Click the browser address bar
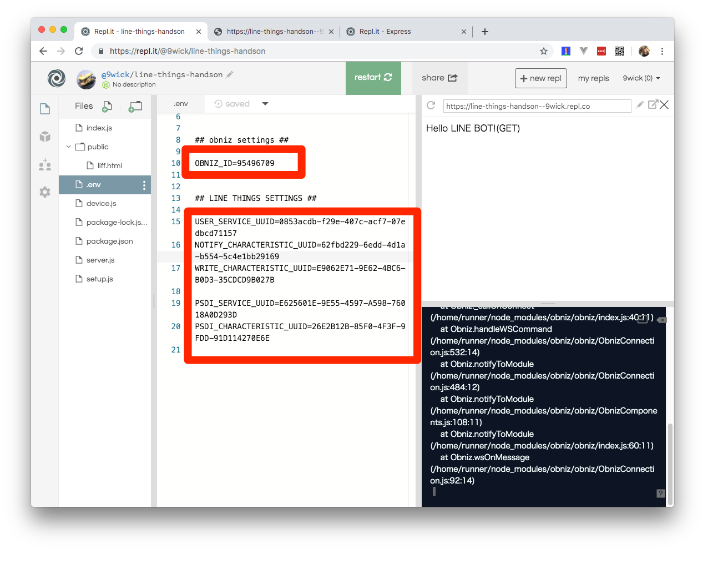This screenshot has width=728, height=574. click(x=322, y=51)
